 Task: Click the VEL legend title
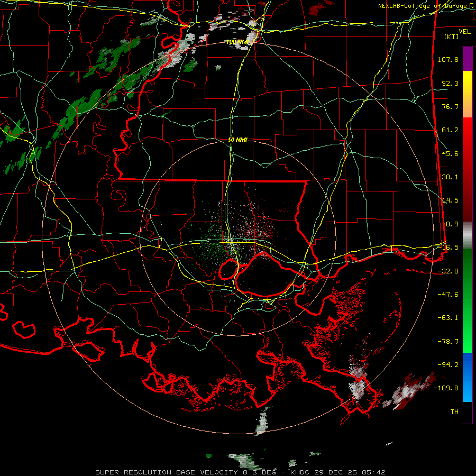(x=465, y=32)
